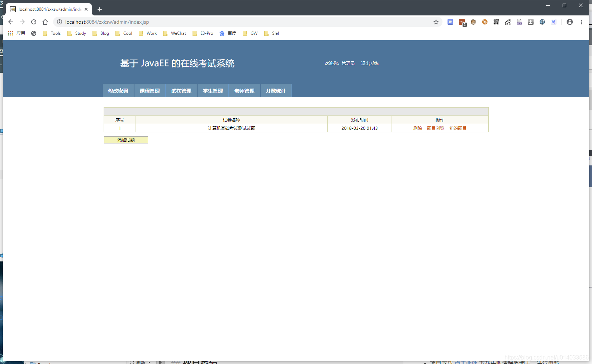Open the 分数统计 menu tab
The height and width of the screenshot is (364, 592).
[276, 91]
